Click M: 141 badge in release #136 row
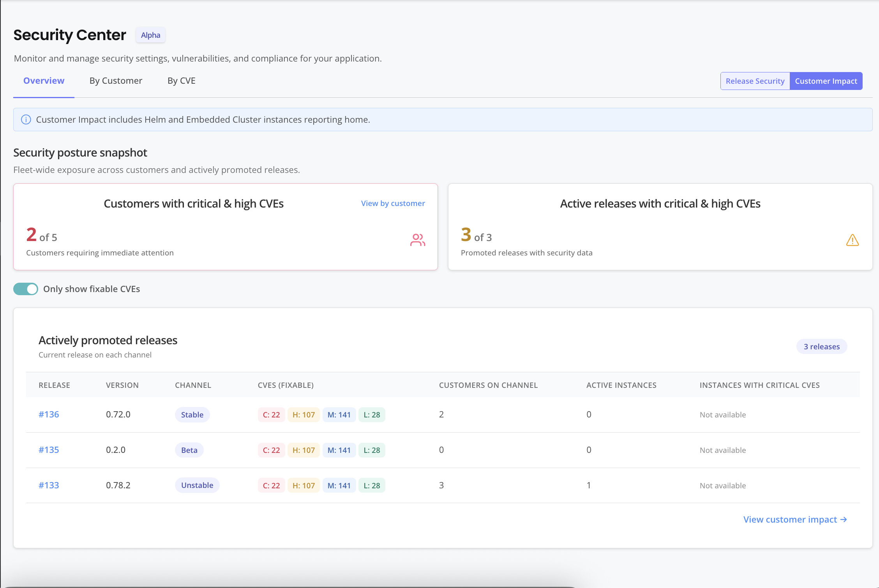The height and width of the screenshot is (588, 879). pyautogui.click(x=339, y=415)
